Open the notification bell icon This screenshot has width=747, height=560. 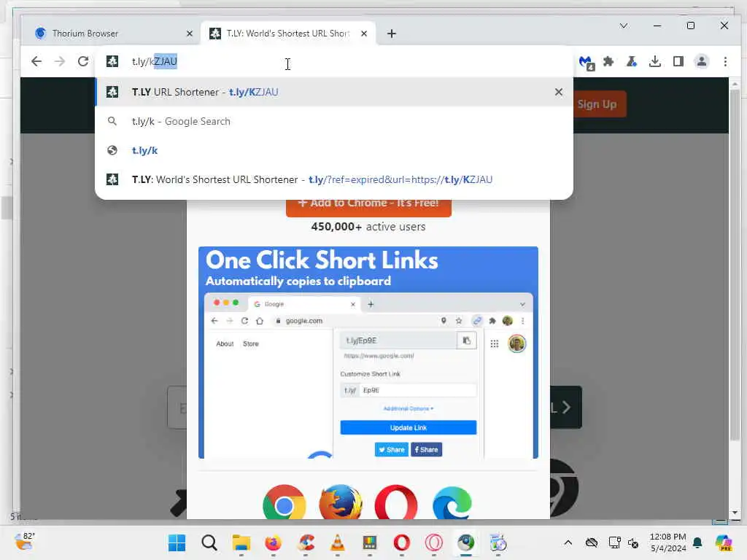[x=697, y=542]
